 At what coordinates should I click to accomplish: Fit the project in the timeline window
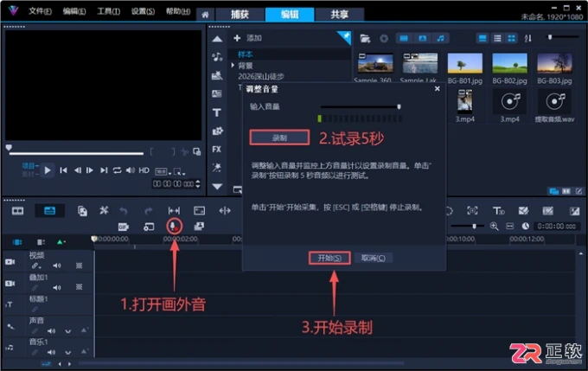pos(509,227)
